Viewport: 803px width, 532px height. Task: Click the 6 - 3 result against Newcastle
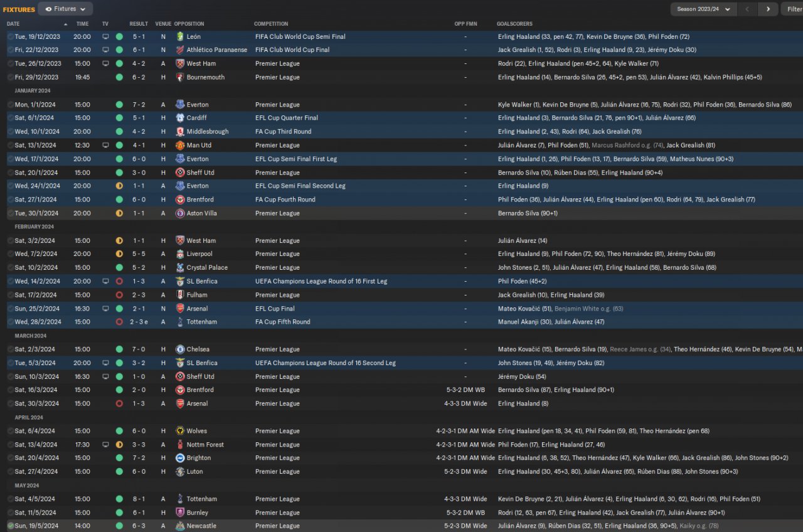(x=139, y=526)
